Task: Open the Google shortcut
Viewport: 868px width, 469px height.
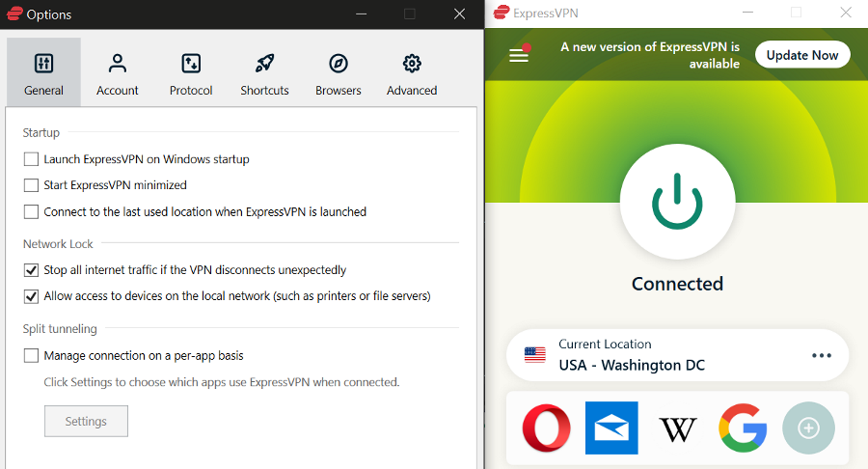Action: click(x=743, y=428)
